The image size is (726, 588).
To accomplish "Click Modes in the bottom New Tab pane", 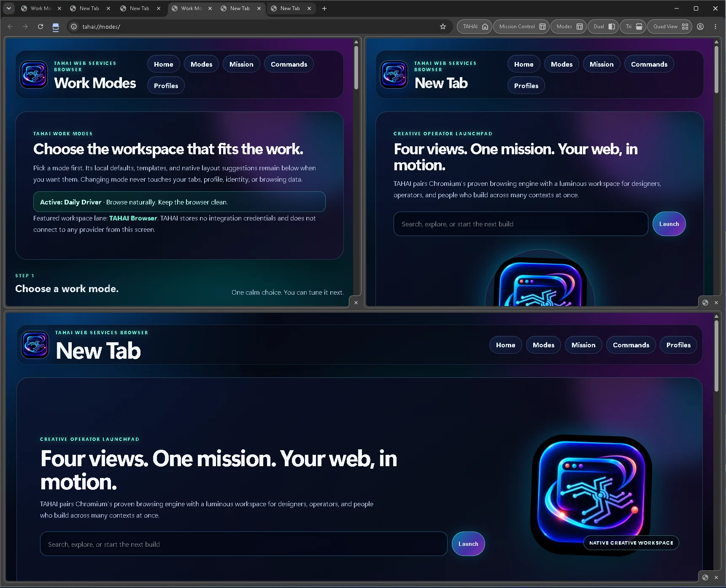I will [543, 345].
